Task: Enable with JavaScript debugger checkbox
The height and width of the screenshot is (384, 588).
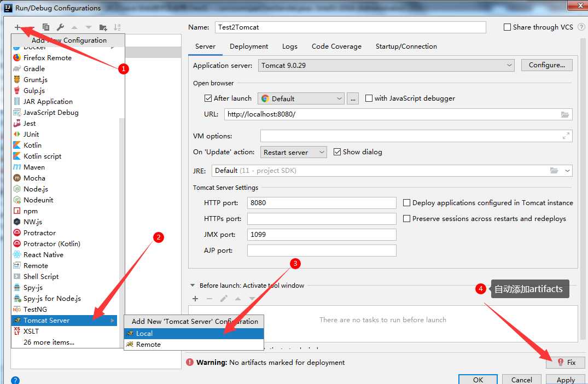Action: [x=369, y=98]
